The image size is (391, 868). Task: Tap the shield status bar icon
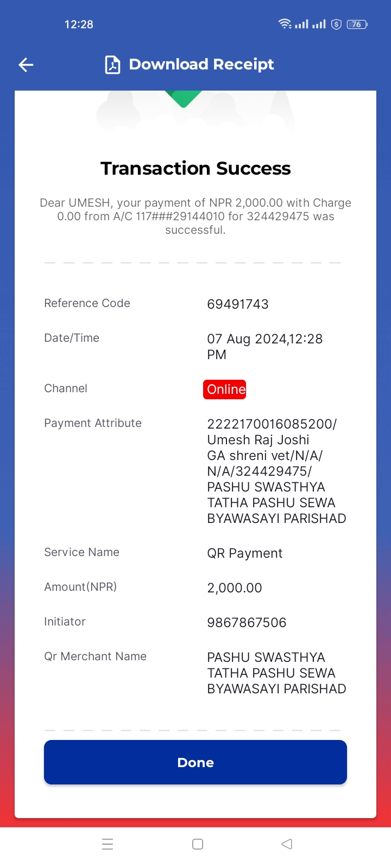click(336, 24)
